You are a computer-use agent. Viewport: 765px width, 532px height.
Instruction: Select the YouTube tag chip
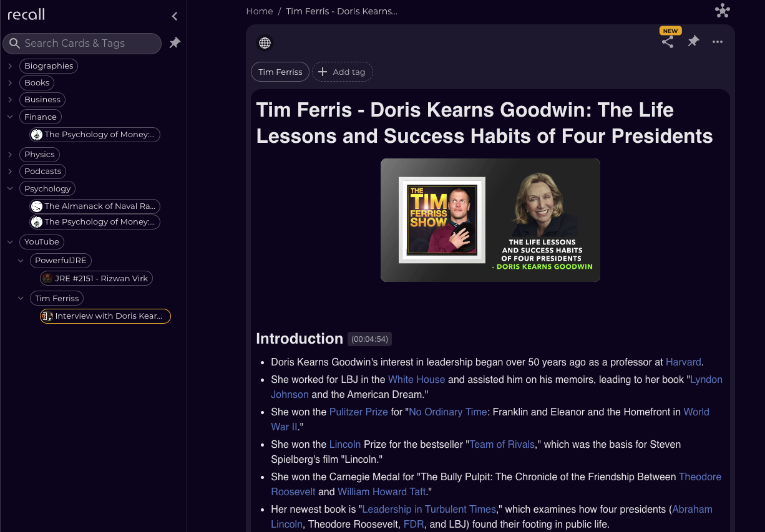tap(42, 241)
